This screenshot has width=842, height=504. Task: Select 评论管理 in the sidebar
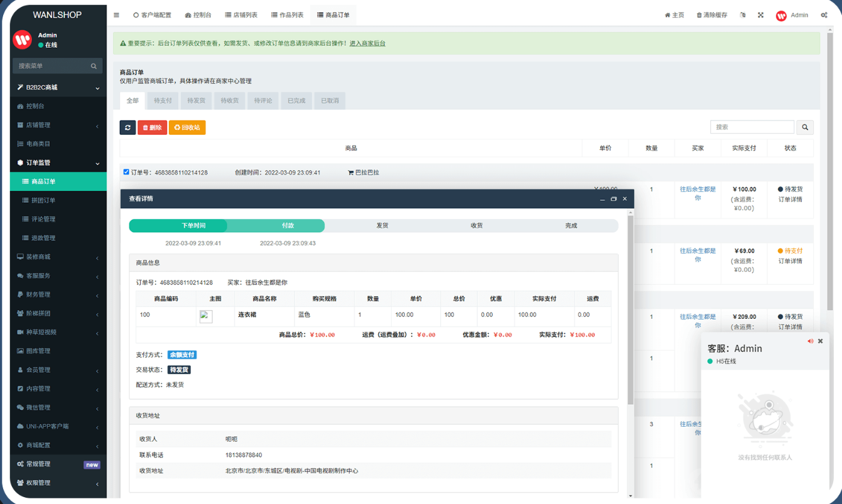point(58,219)
